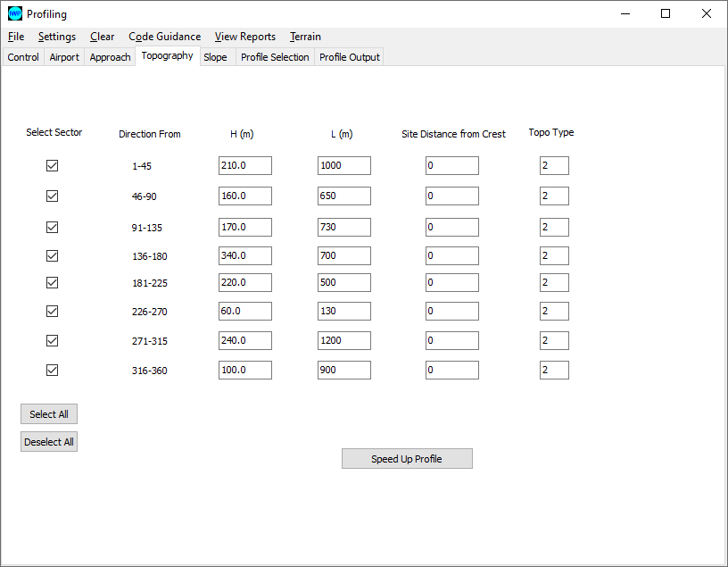728x567 pixels.
Task: Switch to the Profile Output tab
Action: pyautogui.click(x=350, y=57)
